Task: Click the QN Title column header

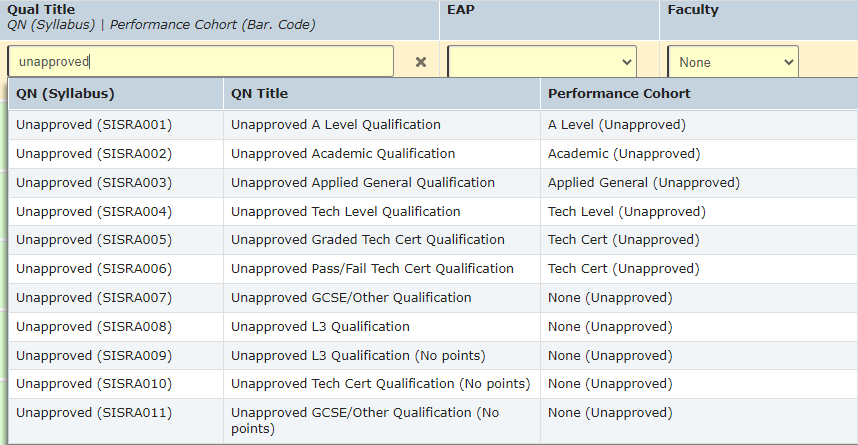Action: coord(259,94)
